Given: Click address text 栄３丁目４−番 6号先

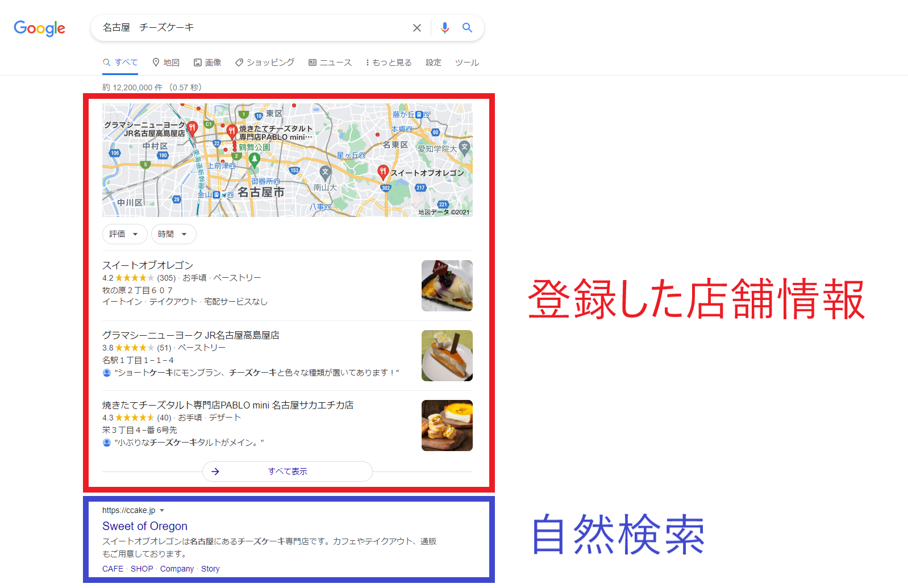Looking at the screenshot, I should 140,430.
